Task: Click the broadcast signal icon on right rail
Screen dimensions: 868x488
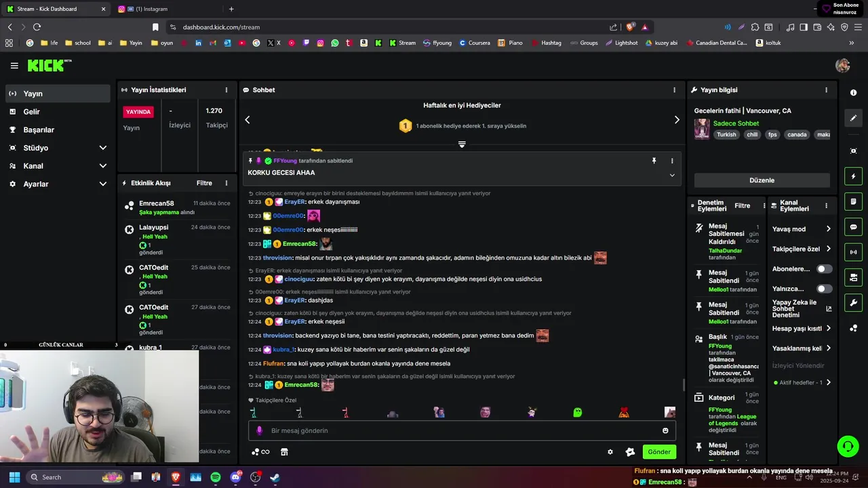Action: tap(853, 252)
